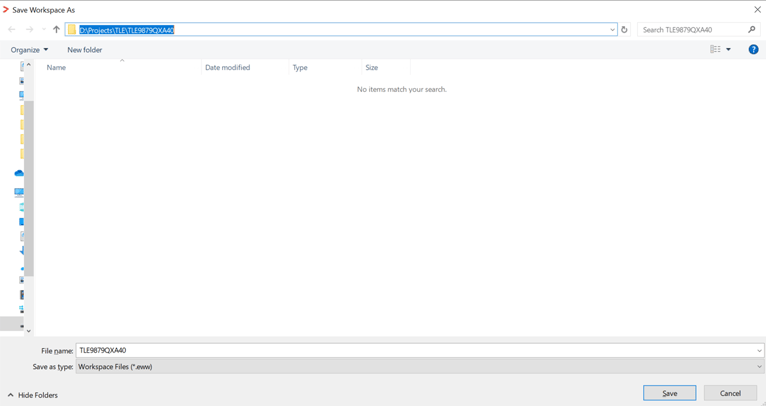Image resolution: width=766 pixels, height=406 pixels.
Task: Click navigation pane scrollbar down arrow
Action: [28, 331]
